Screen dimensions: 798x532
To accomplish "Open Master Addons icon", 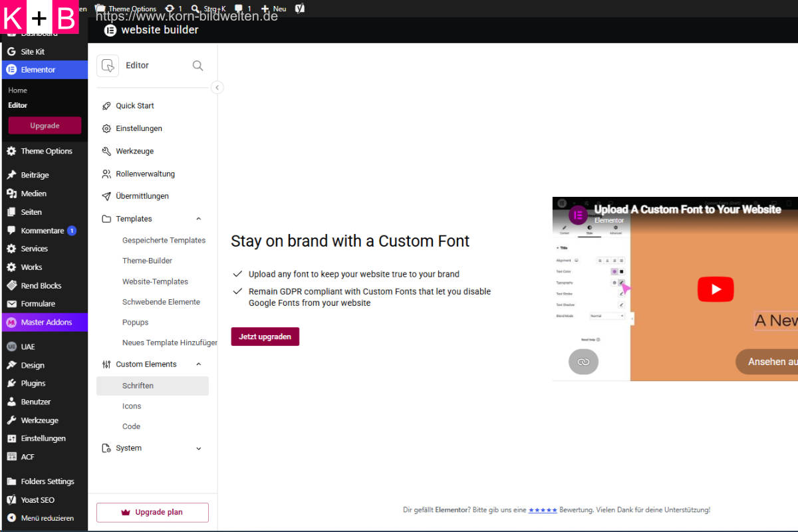I will point(11,322).
